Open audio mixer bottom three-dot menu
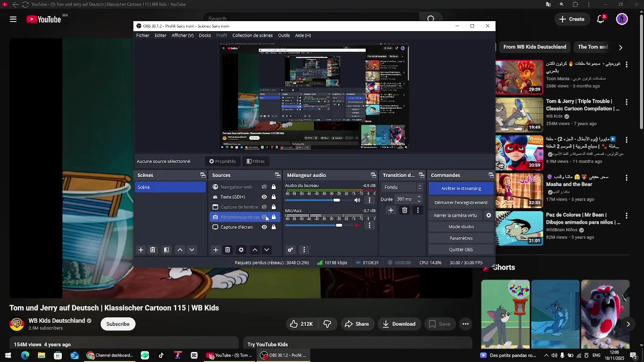 (x=304, y=250)
